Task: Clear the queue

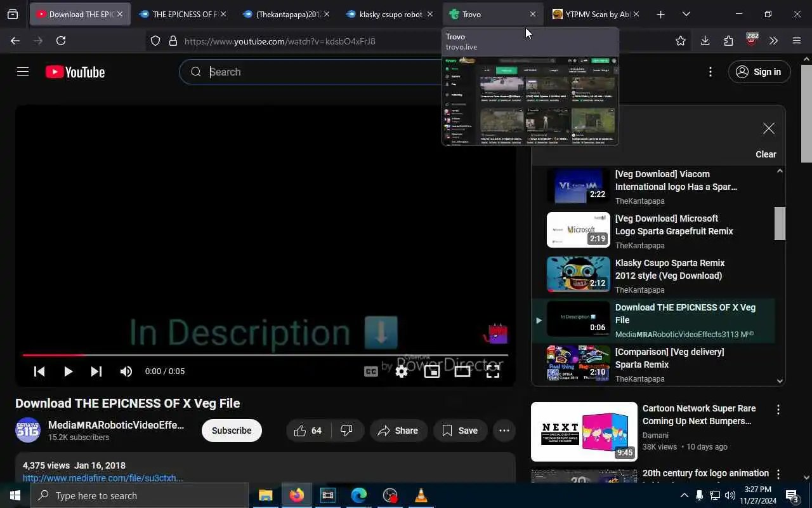Action: (766, 154)
